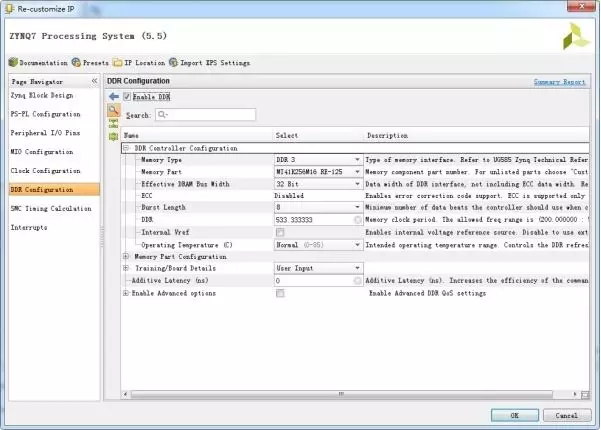The width and height of the screenshot is (601, 430).
Task: Click the horizontal scrollbar thumb
Action: 342,394
